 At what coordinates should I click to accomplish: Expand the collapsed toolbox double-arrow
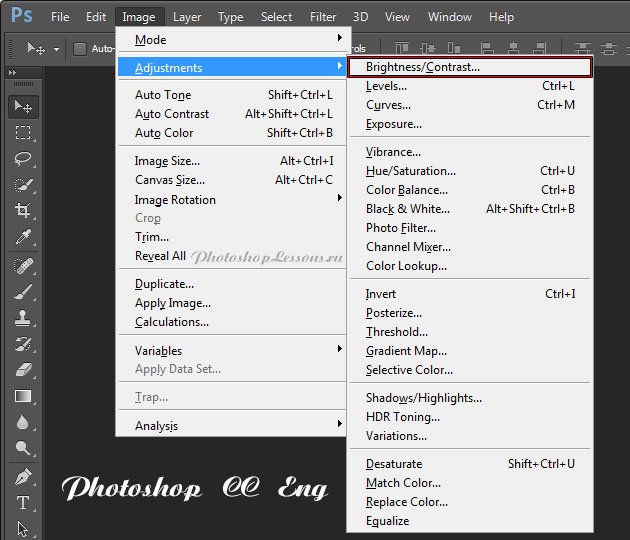[12, 73]
